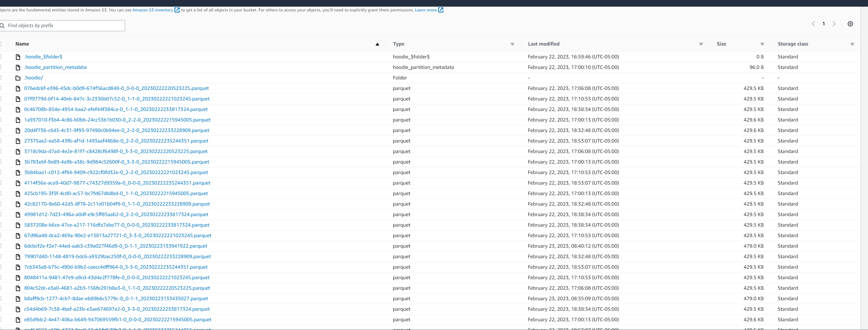Toggle the select-all checkbox in header
This screenshot has width=868, height=330.
(1, 44)
